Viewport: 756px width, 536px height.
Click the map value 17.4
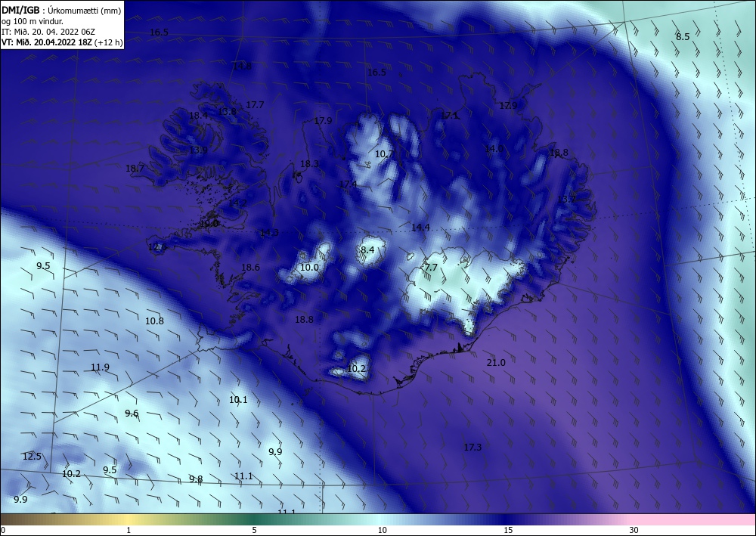pyautogui.click(x=348, y=184)
